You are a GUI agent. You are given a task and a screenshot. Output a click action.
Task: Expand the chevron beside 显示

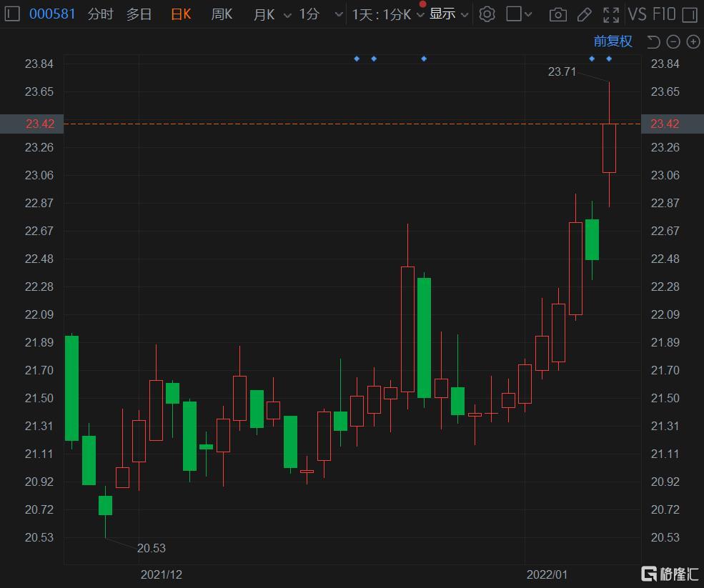coord(465,15)
